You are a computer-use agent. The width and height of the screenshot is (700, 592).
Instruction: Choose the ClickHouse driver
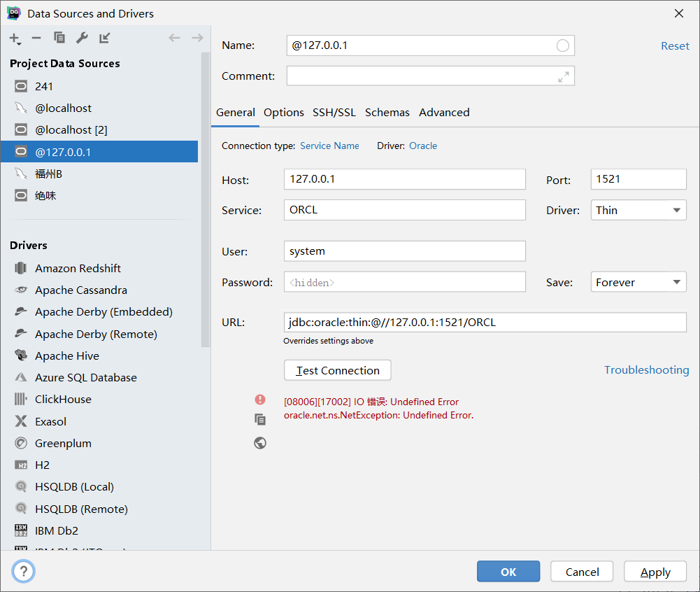(x=99, y=400)
